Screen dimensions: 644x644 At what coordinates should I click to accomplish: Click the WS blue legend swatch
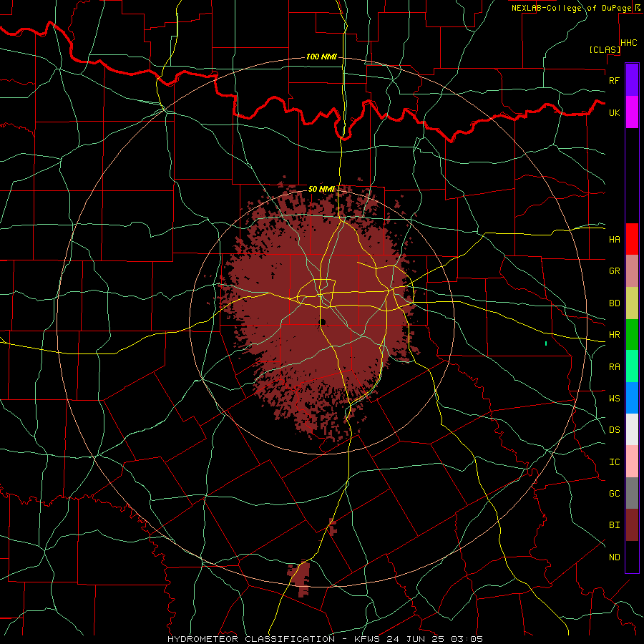[632, 398]
